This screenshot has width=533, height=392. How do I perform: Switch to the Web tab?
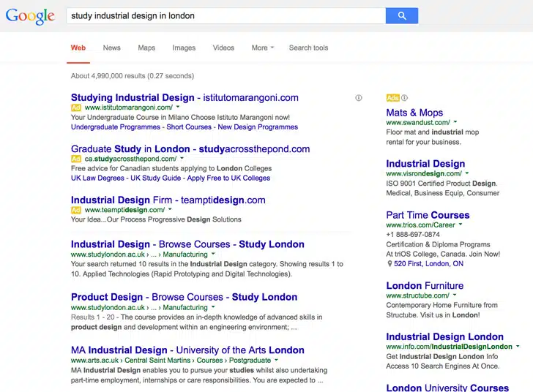[78, 48]
